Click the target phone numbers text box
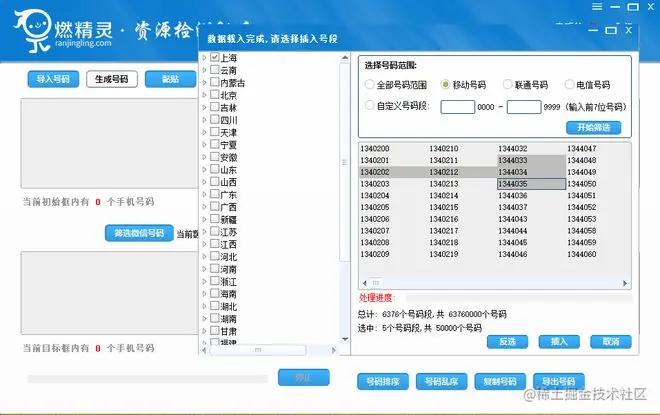 [109, 293]
